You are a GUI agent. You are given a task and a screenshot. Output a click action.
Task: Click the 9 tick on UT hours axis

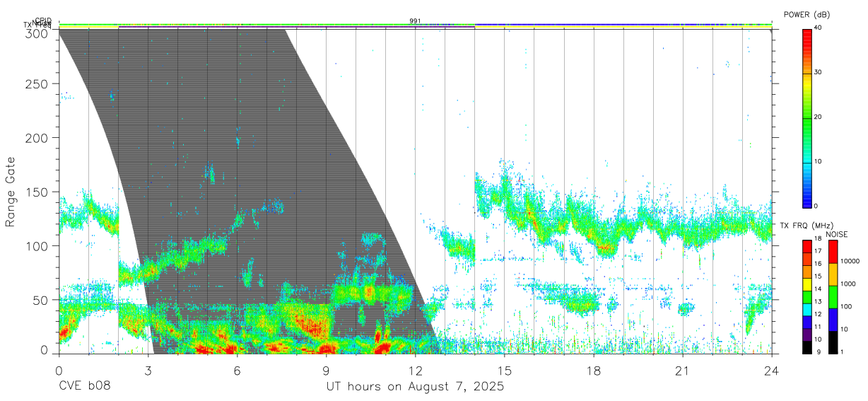pyautogui.click(x=326, y=370)
